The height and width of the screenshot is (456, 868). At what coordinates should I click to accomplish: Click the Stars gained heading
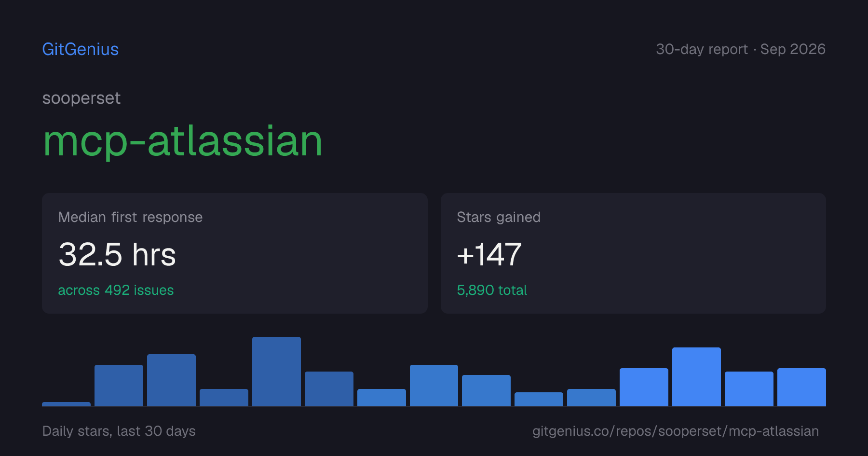499,217
